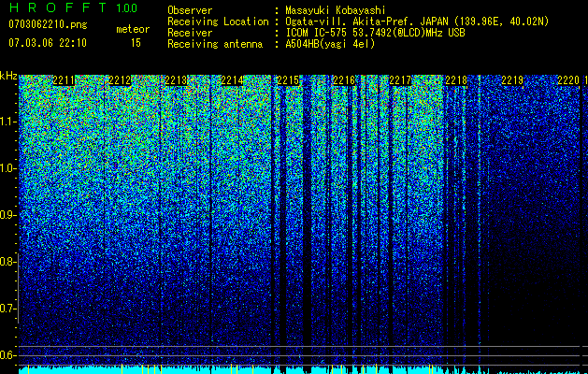Viewport: 588px width, 374px height.
Task: Click the 1.1 kHz axis tick label
Action: pyautogui.click(x=8, y=122)
